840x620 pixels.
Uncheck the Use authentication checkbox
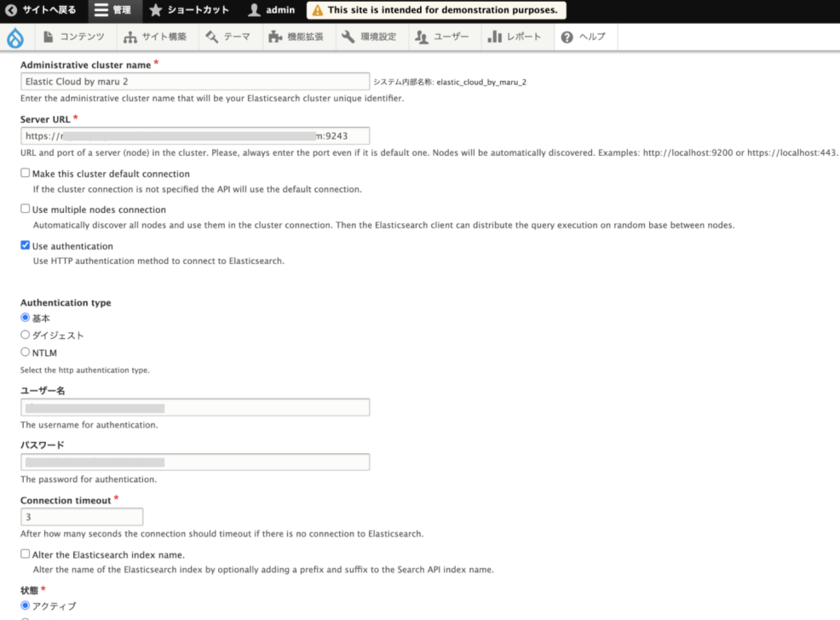[x=26, y=245]
